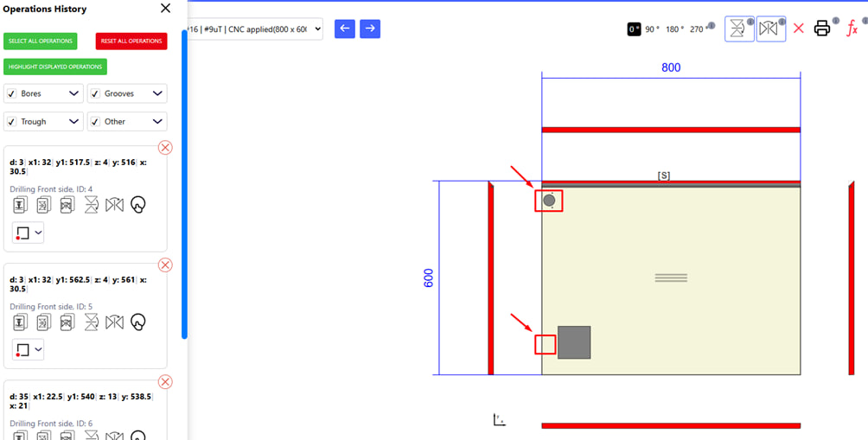The height and width of the screenshot is (440, 868).
Task: Flip the part vertically using top toolbar icon
Action: tap(738, 29)
